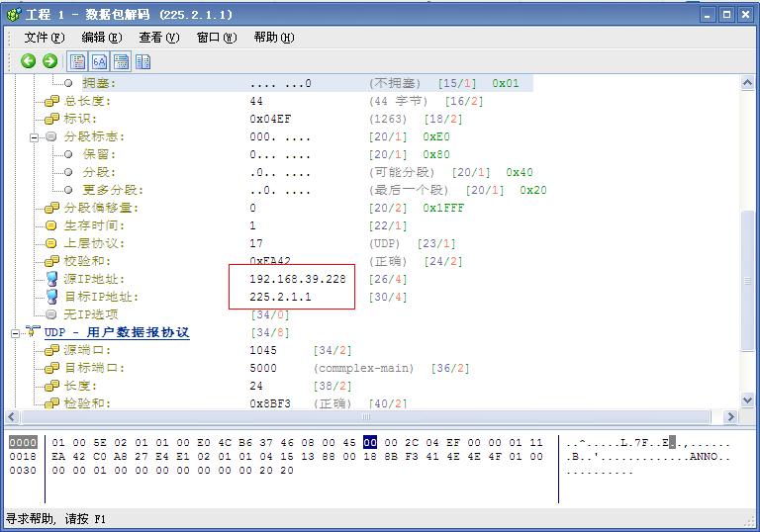760x532 pixels.
Task: Click the icon beside 标识
Action: (51, 119)
